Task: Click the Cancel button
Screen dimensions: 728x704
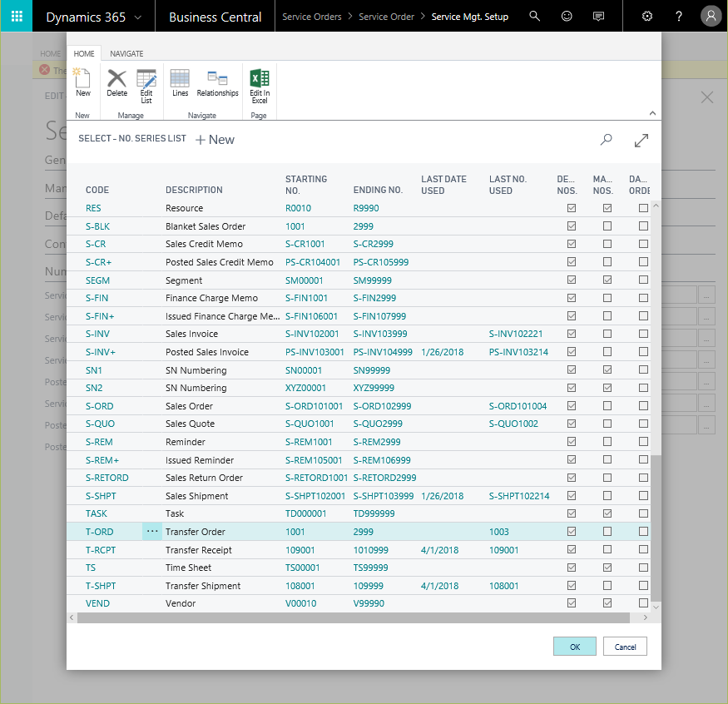Action: point(625,647)
